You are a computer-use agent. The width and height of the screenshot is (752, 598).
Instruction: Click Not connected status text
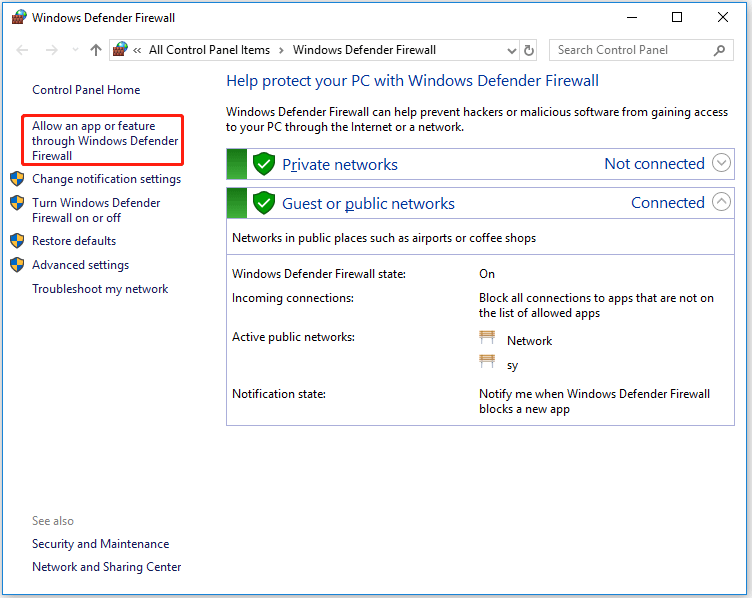(654, 164)
